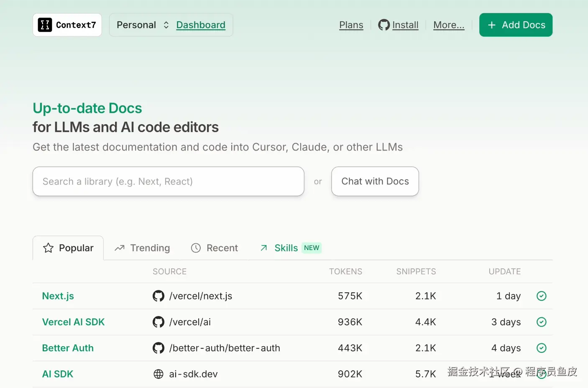Click the Chat with Docs button
The width and height of the screenshot is (588, 388).
point(375,181)
